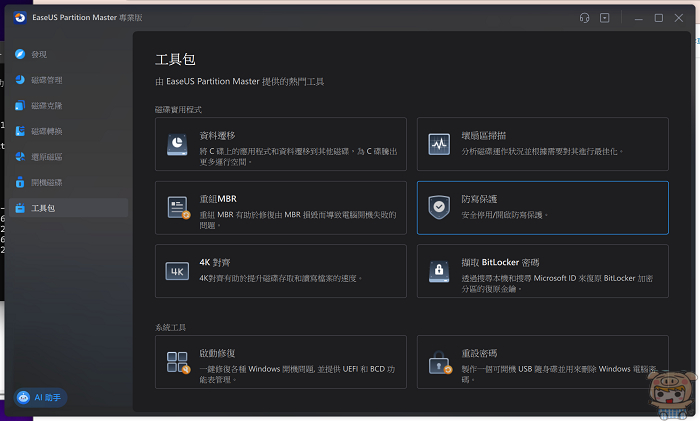The height and width of the screenshot is (421, 700).
Task: Click the 資料遷移 data migration disk icon
Action: click(178, 144)
